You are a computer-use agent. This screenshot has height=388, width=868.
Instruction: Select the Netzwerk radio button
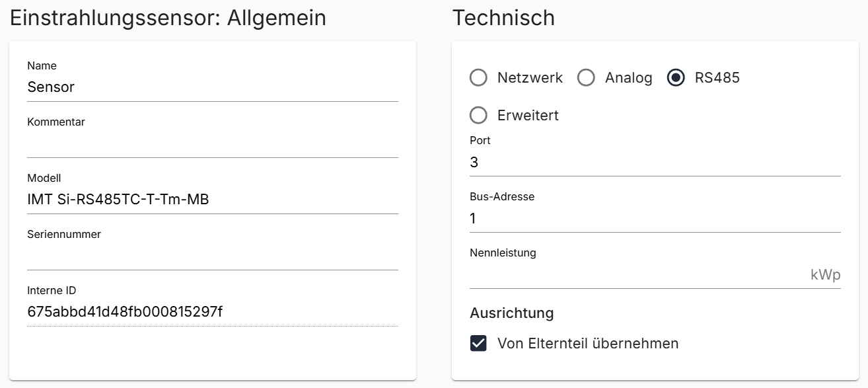tap(478, 78)
